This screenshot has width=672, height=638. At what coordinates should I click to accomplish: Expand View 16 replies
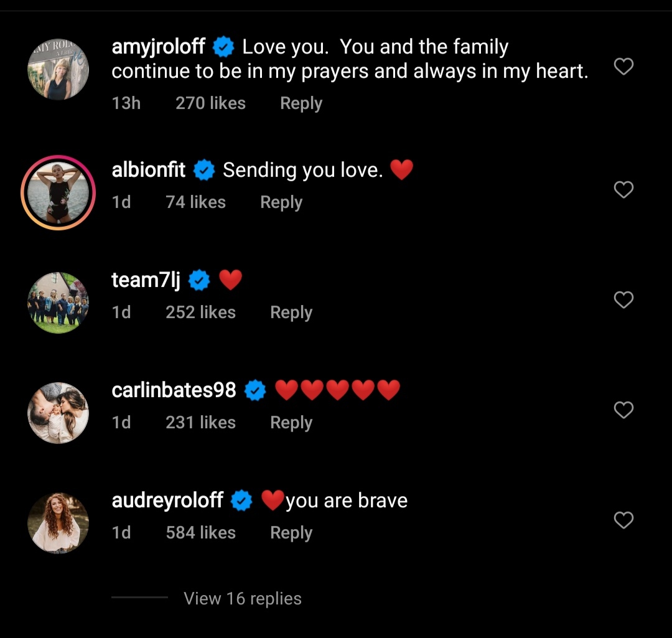coord(243,599)
